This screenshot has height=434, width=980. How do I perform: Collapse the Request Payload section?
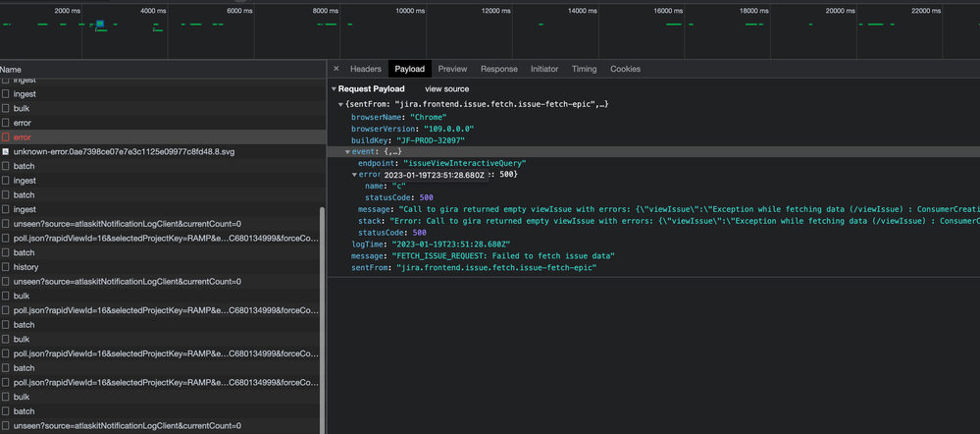[335, 88]
